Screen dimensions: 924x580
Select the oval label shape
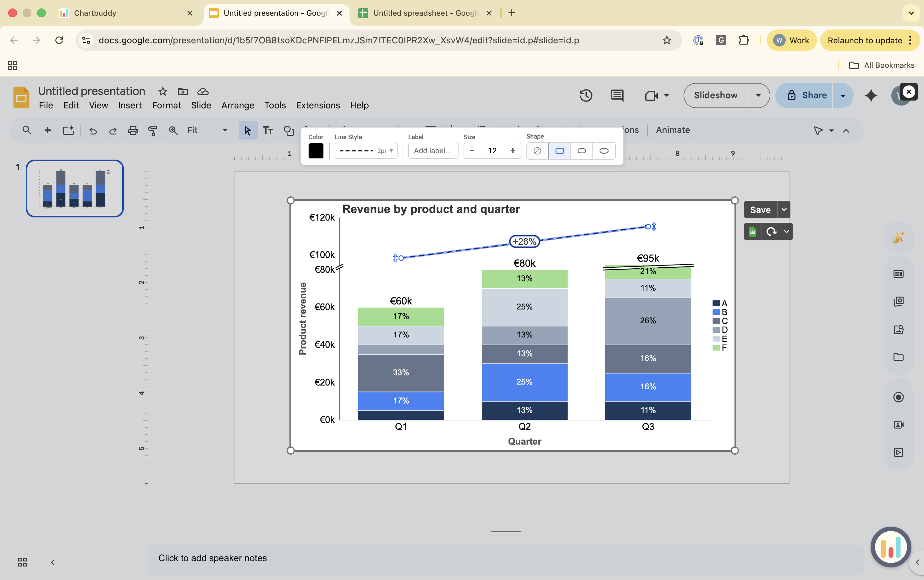click(604, 151)
